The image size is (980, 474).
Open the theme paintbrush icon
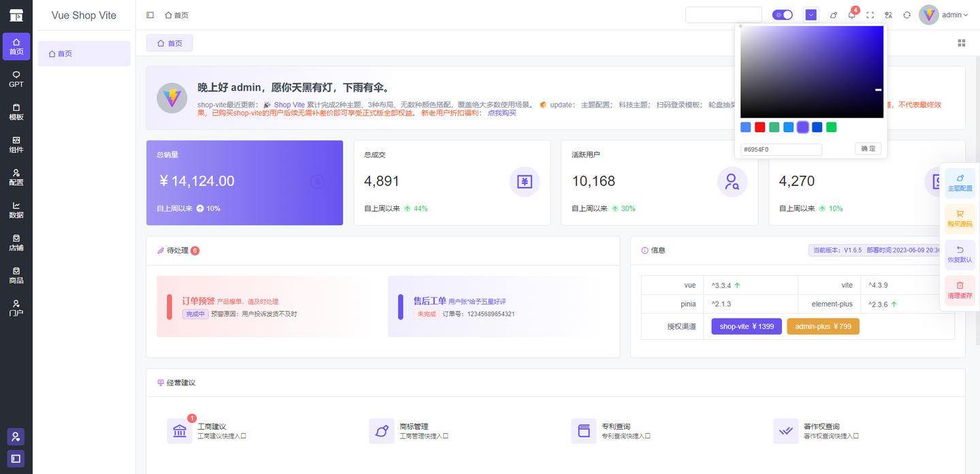[833, 14]
